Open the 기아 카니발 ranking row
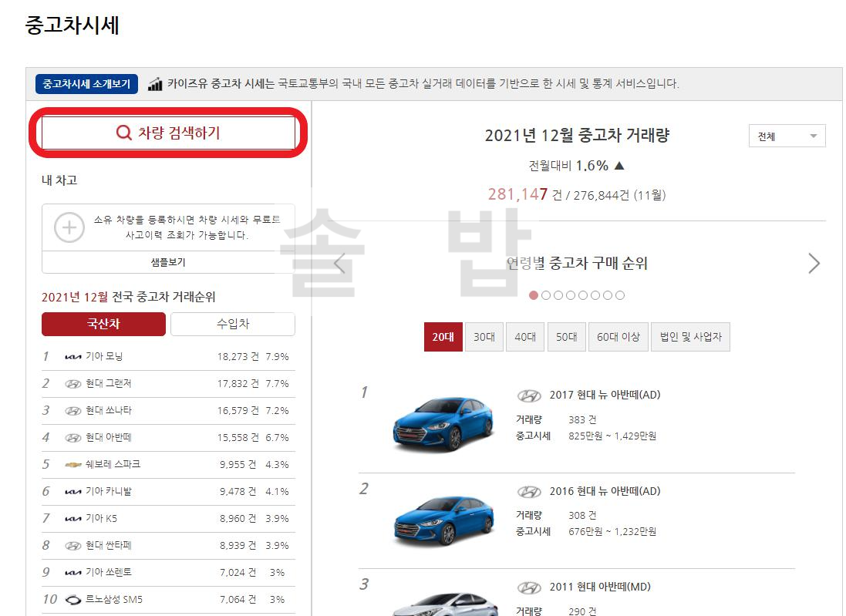The image size is (846, 616). [x=168, y=491]
